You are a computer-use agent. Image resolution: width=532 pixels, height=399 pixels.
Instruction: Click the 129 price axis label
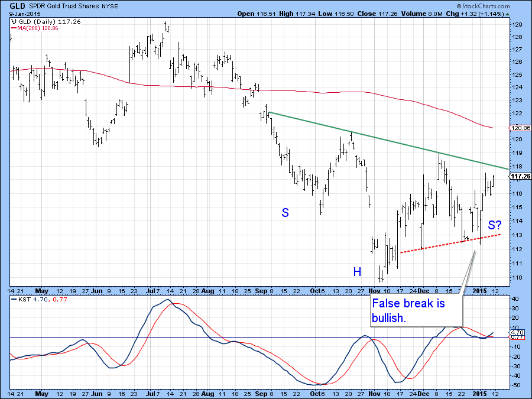tap(517, 24)
